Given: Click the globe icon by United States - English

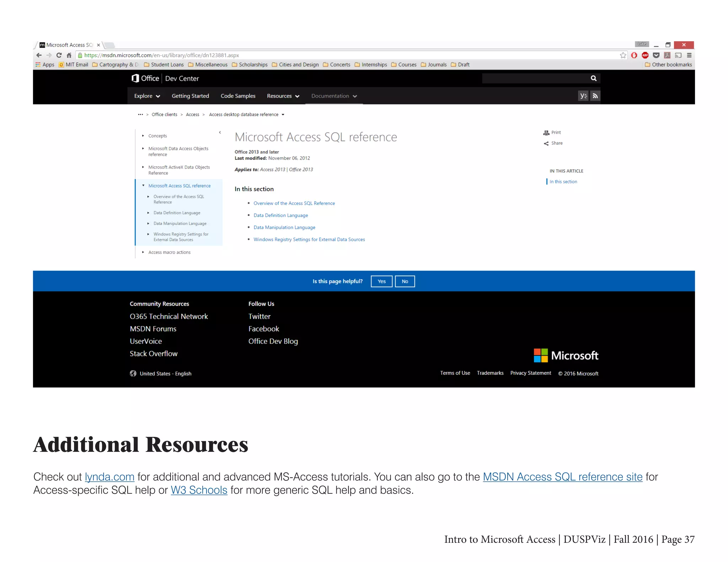Looking at the screenshot, I should 133,373.
